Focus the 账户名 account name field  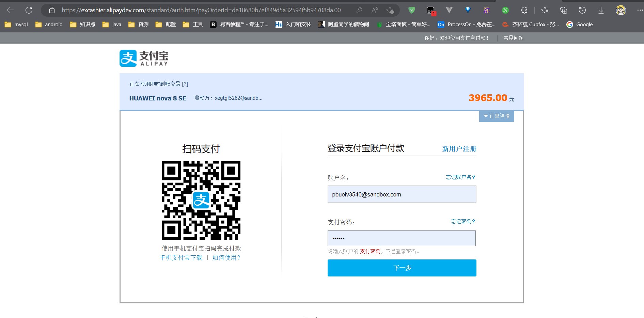tap(402, 194)
